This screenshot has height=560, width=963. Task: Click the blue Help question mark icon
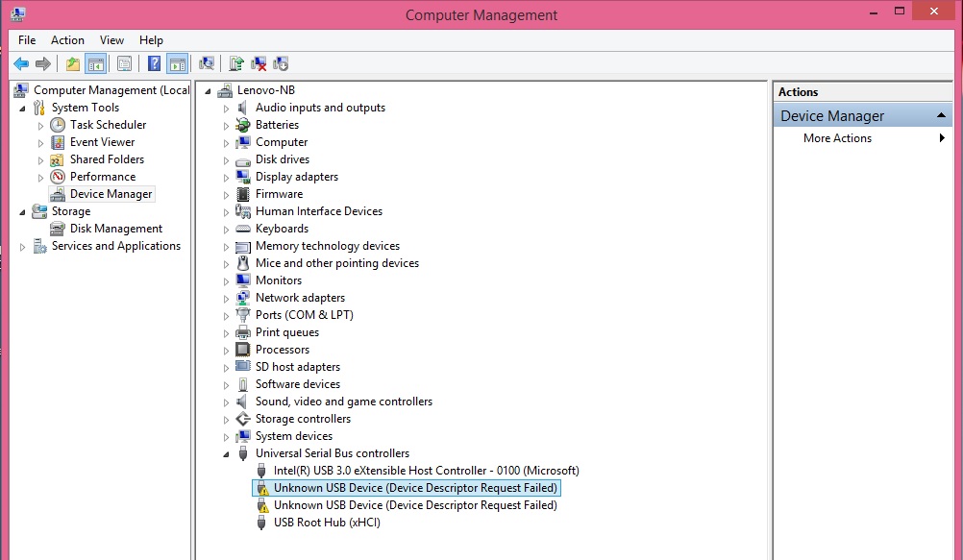coord(154,63)
